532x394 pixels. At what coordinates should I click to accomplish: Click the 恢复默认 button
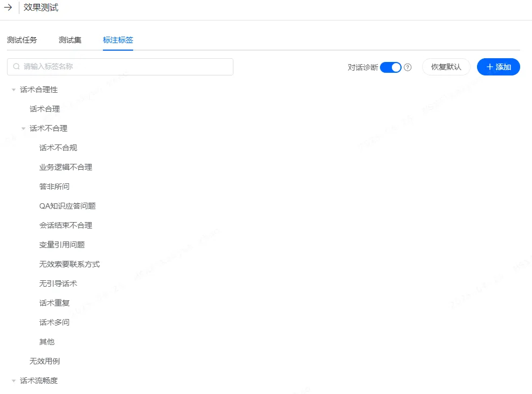point(446,67)
